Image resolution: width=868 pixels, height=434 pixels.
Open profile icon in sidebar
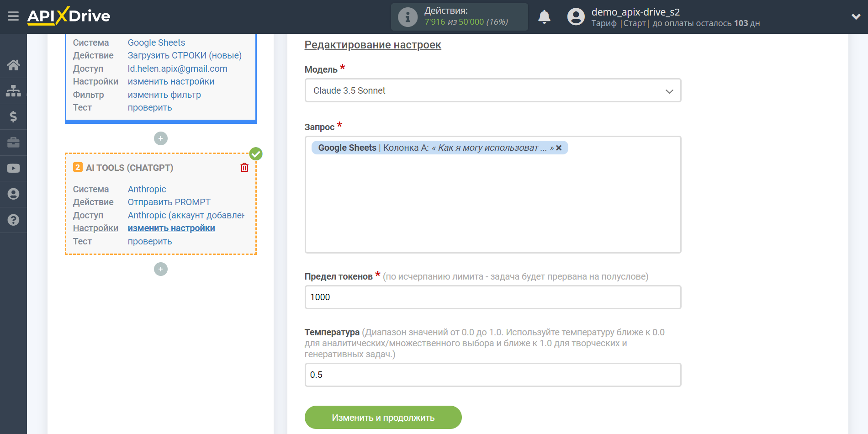click(13, 194)
